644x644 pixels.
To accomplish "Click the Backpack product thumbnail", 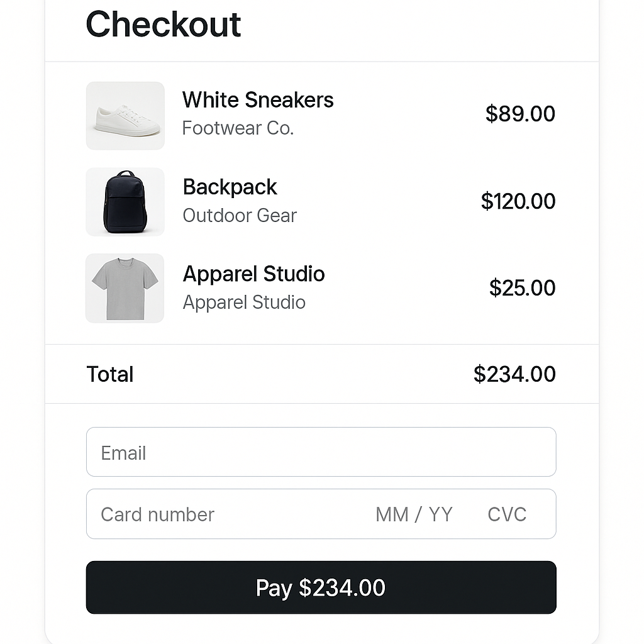I will [125, 201].
